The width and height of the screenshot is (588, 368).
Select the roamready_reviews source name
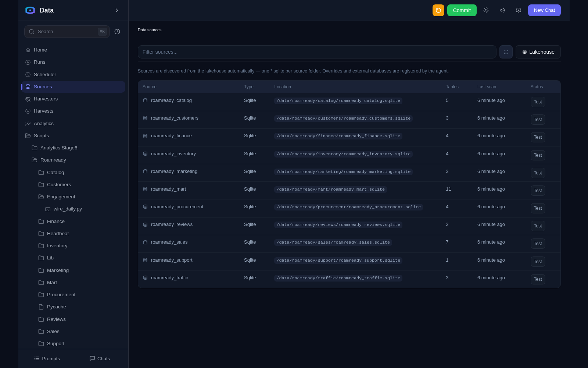(x=172, y=224)
